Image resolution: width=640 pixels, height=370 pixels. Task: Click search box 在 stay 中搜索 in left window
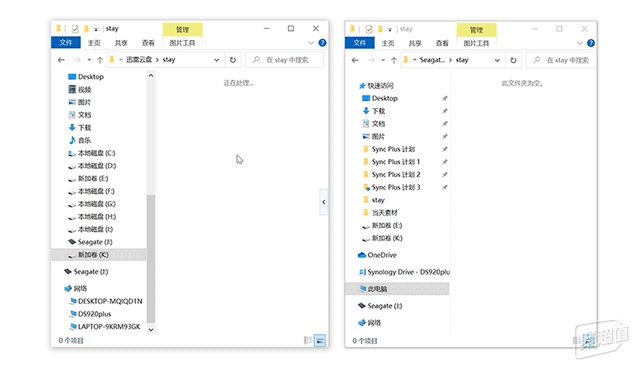coord(285,60)
